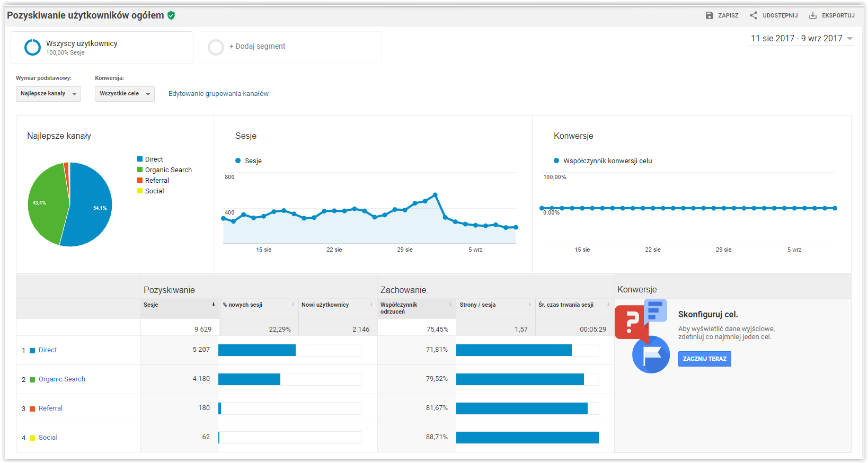
Task: Sort by the Strony / sesja column header
Action: pos(477,305)
